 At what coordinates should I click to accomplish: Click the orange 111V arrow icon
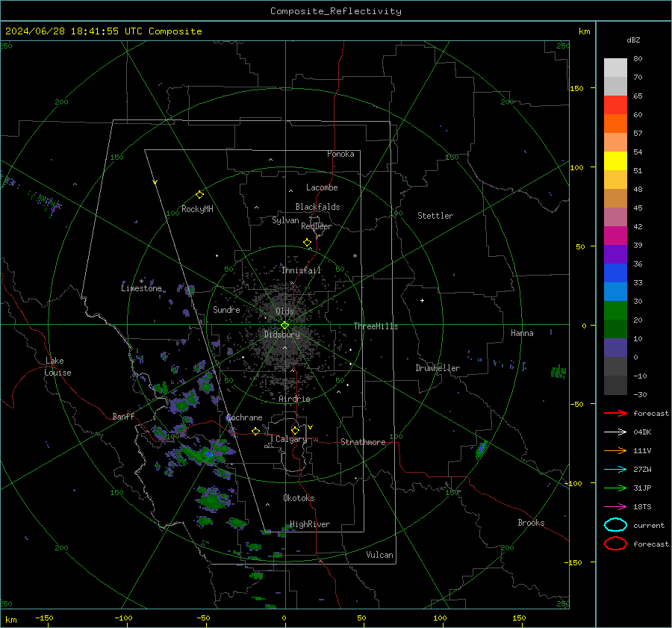615,450
